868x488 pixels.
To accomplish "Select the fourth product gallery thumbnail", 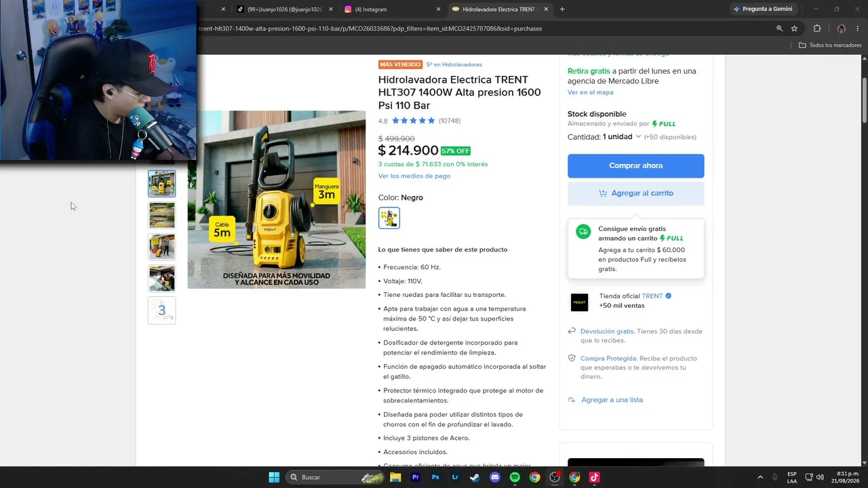I will tap(162, 279).
